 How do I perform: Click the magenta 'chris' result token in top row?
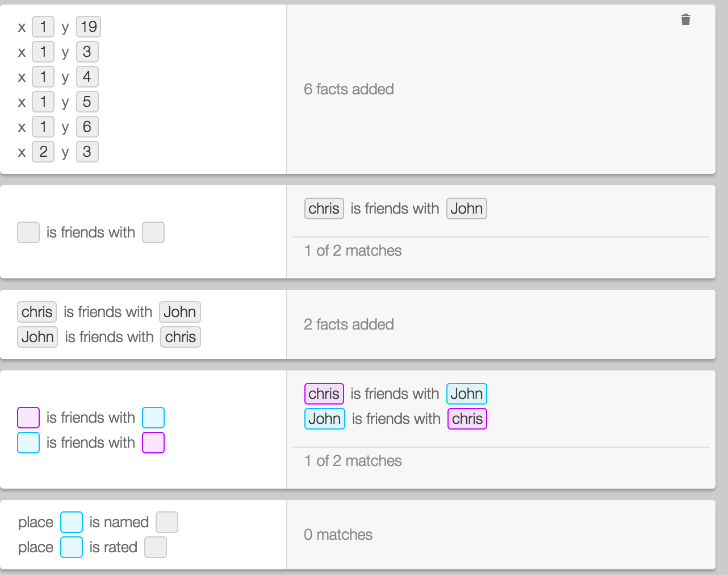tap(324, 394)
